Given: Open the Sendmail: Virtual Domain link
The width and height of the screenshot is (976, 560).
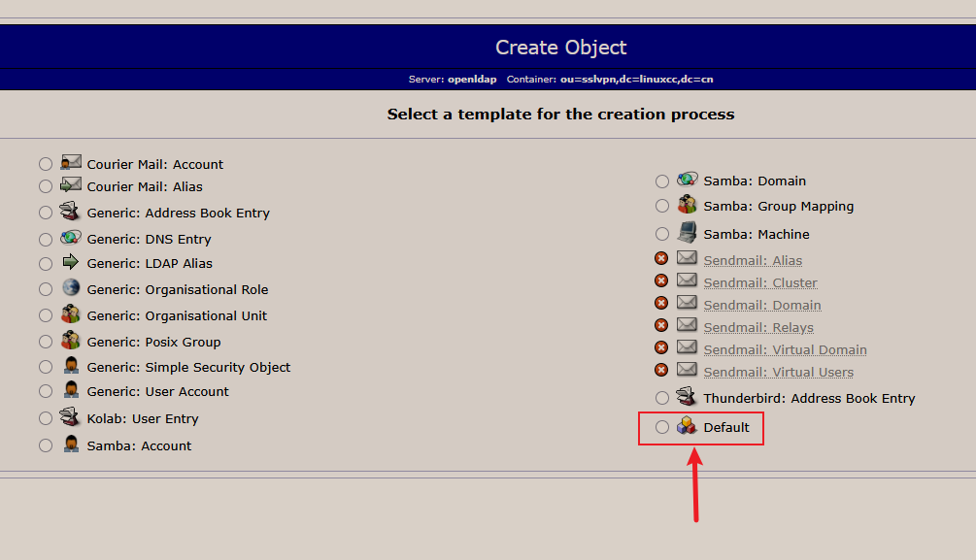Looking at the screenshot, I should (785, 350).
